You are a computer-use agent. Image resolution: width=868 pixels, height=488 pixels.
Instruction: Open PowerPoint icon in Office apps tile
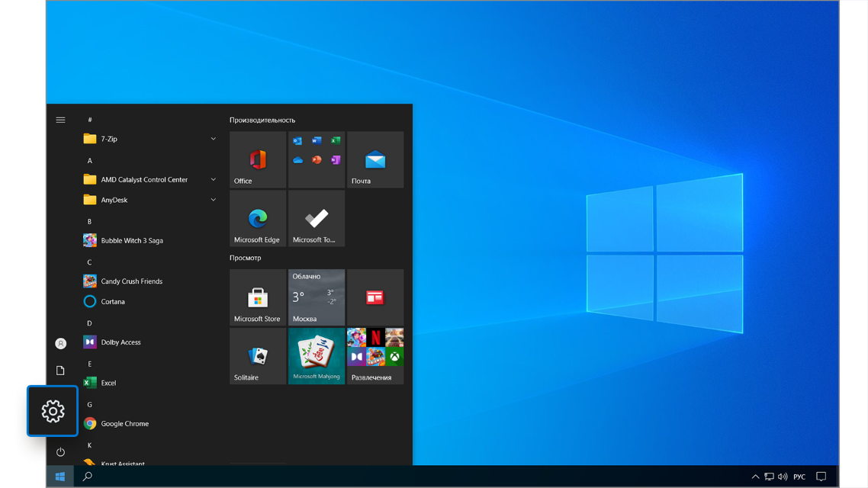(x=317, y=160)
